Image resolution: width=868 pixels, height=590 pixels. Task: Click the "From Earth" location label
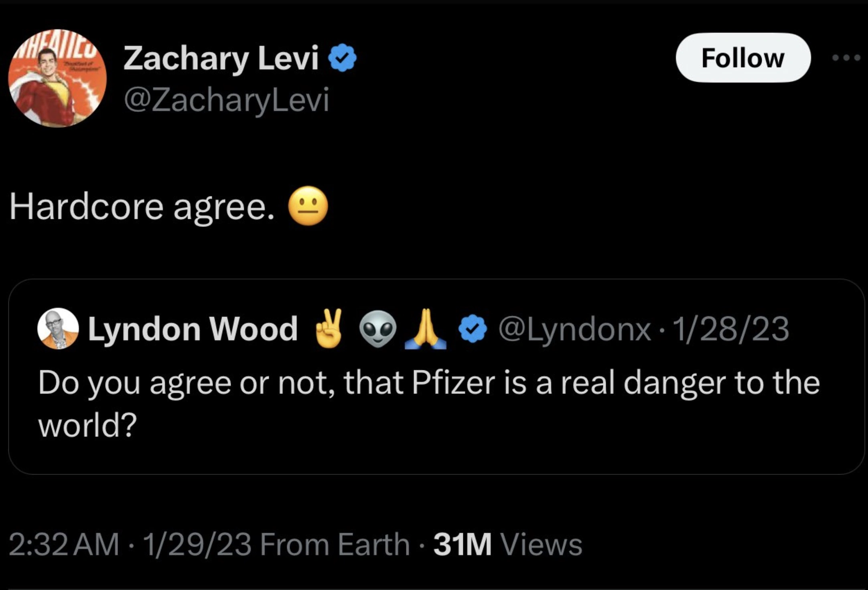(335, 544)
